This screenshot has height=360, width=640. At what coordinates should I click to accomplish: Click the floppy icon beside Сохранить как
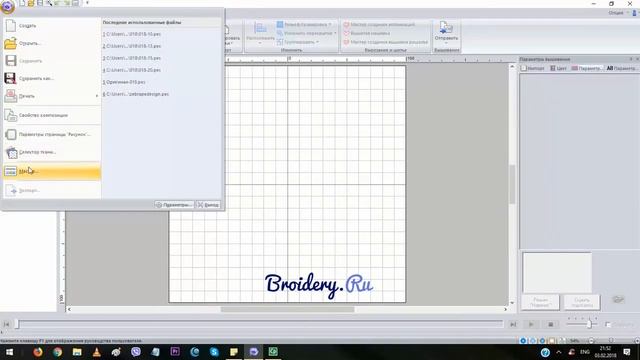coord(10,78)
